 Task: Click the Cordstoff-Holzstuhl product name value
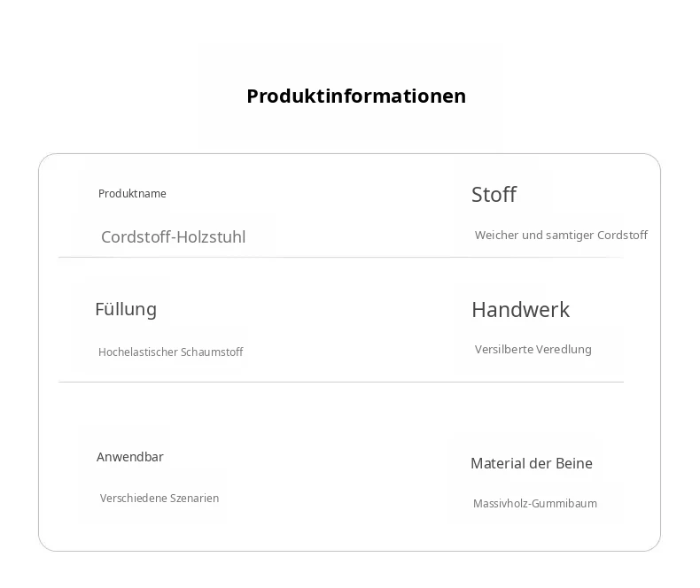pyautogui.click(x=173, y=237)
